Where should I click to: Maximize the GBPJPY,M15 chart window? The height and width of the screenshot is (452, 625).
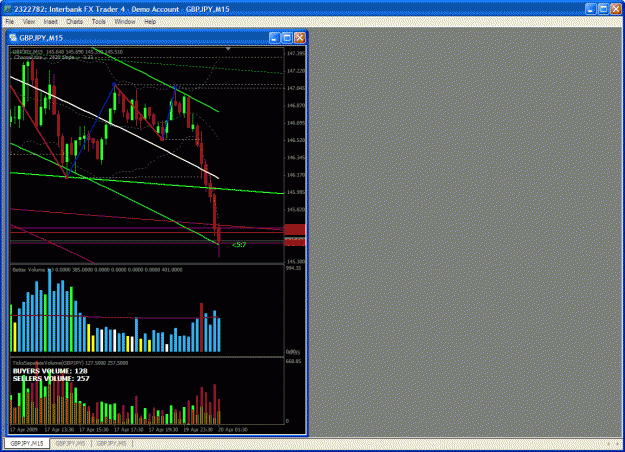287,38
